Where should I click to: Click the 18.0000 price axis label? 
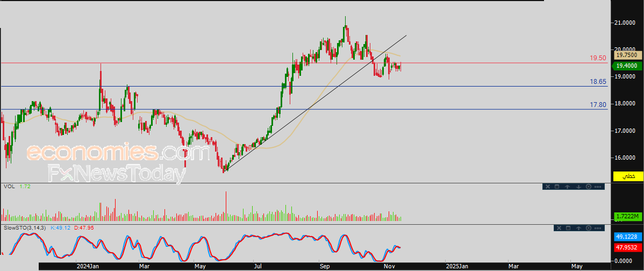coord(625,104)
